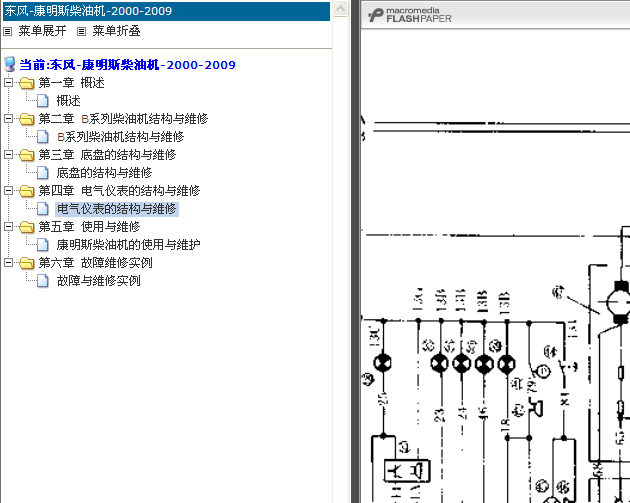Screen dimensions: 630x503
Task: Collapse the 第五章 使用与维修 node
Action: click(8, 227)
